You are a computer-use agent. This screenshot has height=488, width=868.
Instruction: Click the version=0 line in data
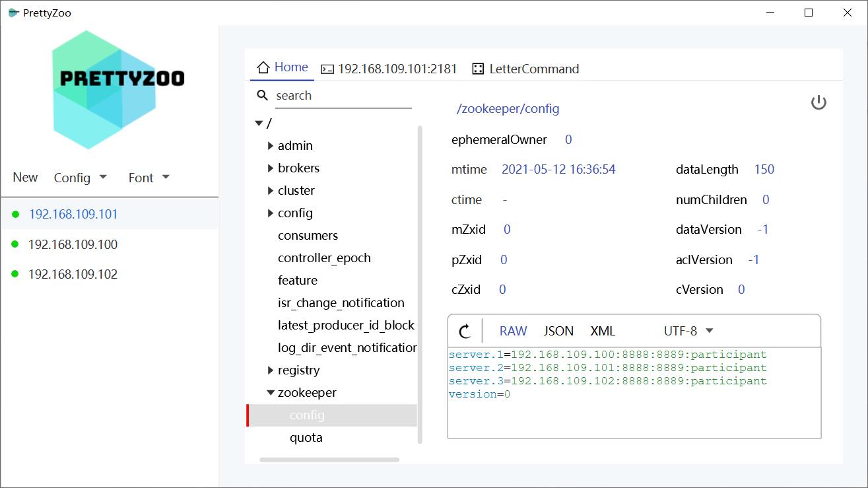pyautogui.click(x=479, y=394)
